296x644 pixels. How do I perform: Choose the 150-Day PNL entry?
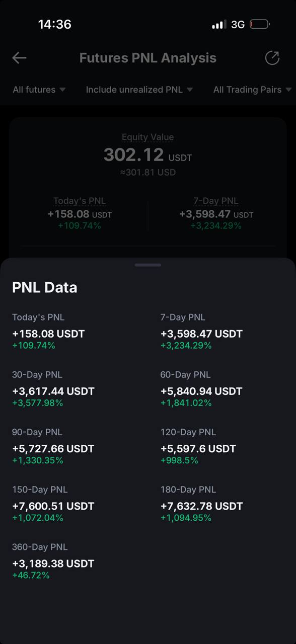[53, 504]
